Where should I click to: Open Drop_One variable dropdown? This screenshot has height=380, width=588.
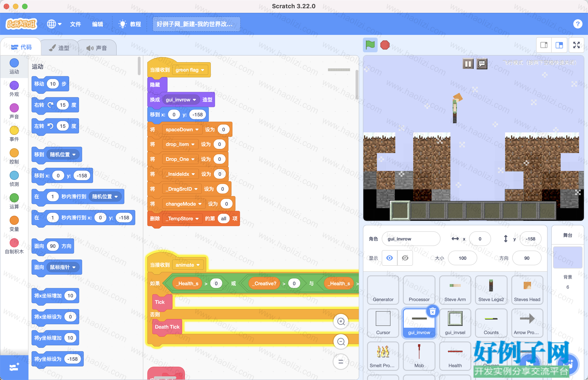tap(180, 159)
